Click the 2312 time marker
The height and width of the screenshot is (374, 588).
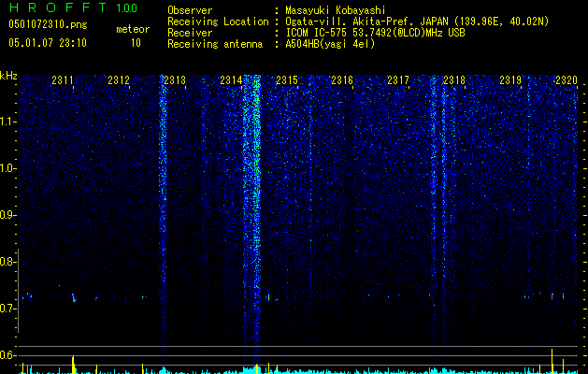click(x=119, y=80)
